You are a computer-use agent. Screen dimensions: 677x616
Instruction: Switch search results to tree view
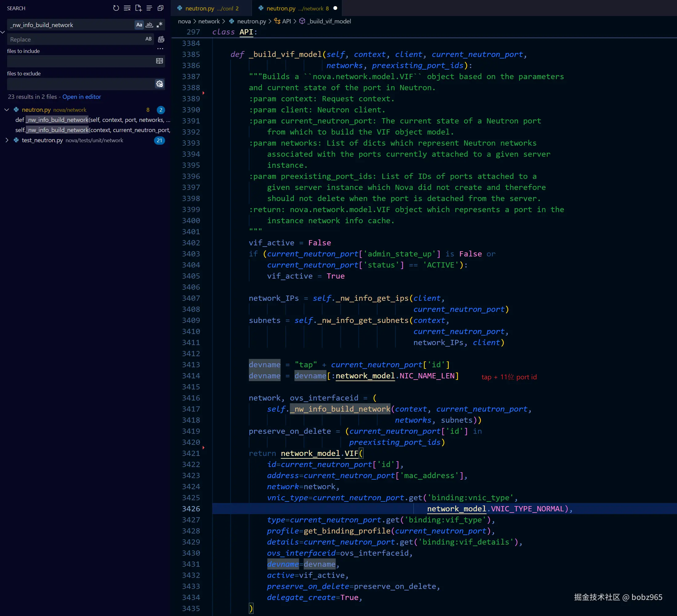pos(149,8)
